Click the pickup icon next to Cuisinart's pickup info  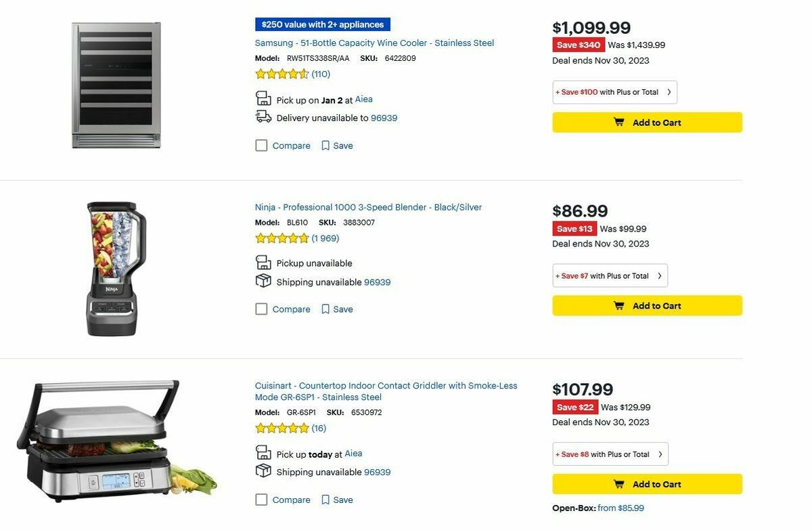[263, 452]
